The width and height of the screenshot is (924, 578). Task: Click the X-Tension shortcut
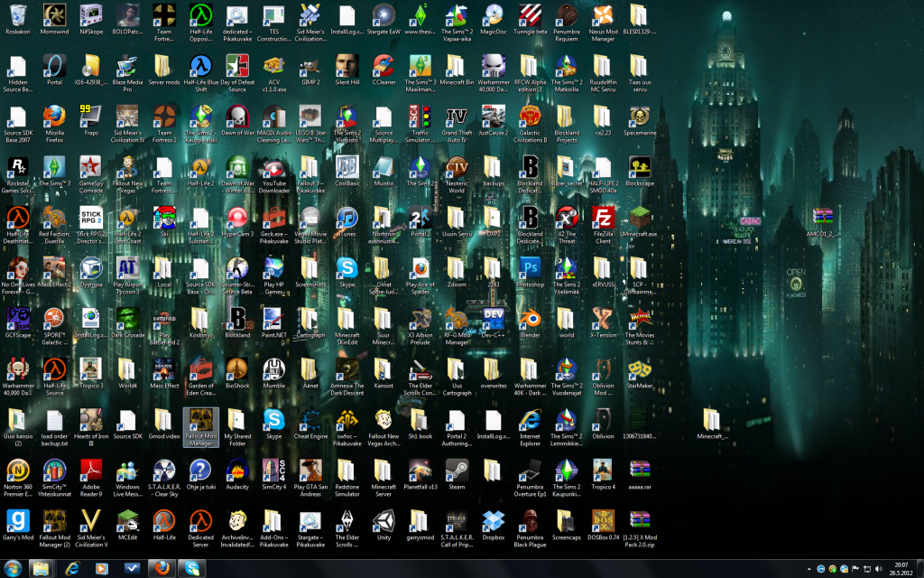click(x=602, y=324)
